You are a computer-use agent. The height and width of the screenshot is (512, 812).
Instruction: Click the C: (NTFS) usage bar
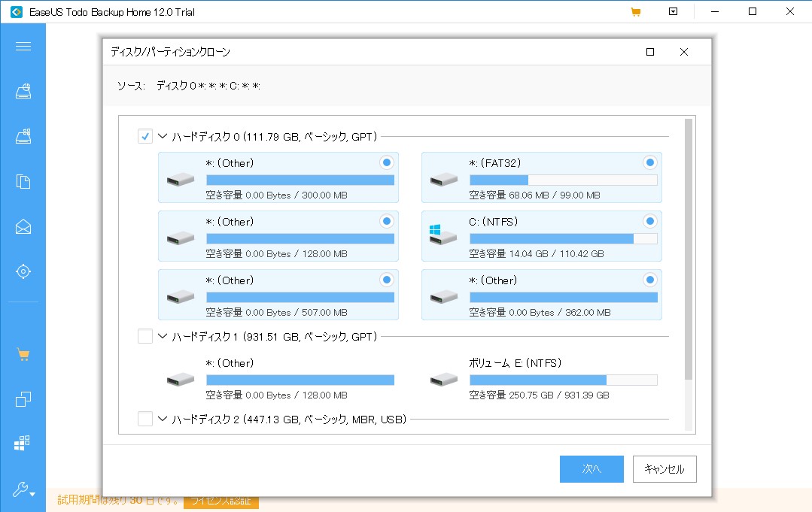click(x=564, y=238)
